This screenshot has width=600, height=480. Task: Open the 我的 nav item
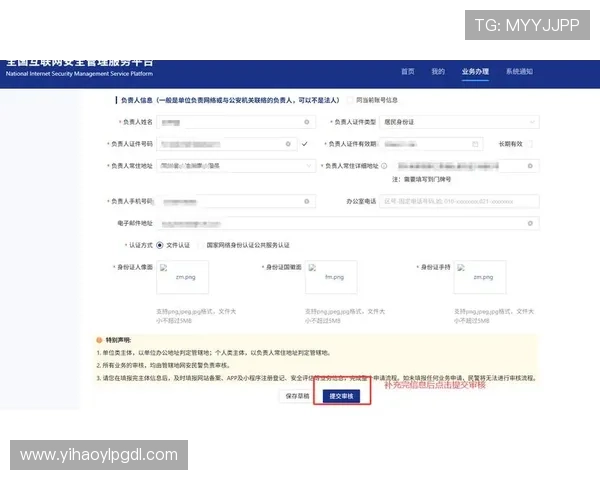(x=438, y=72)
